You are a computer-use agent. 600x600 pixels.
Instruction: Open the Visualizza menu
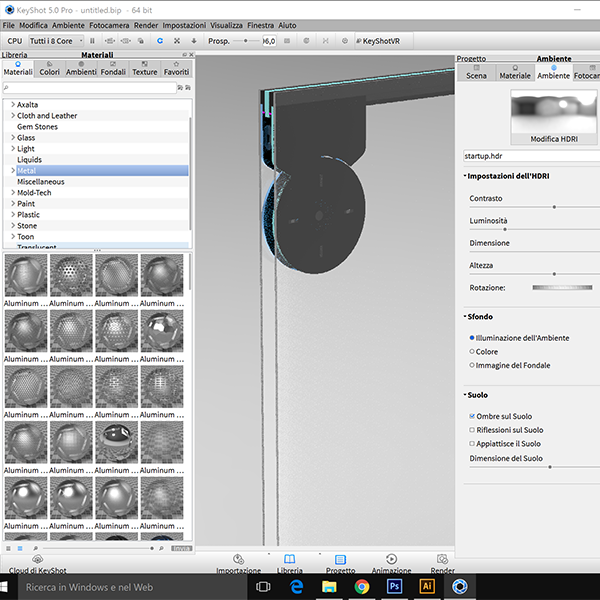pos(226,25)
